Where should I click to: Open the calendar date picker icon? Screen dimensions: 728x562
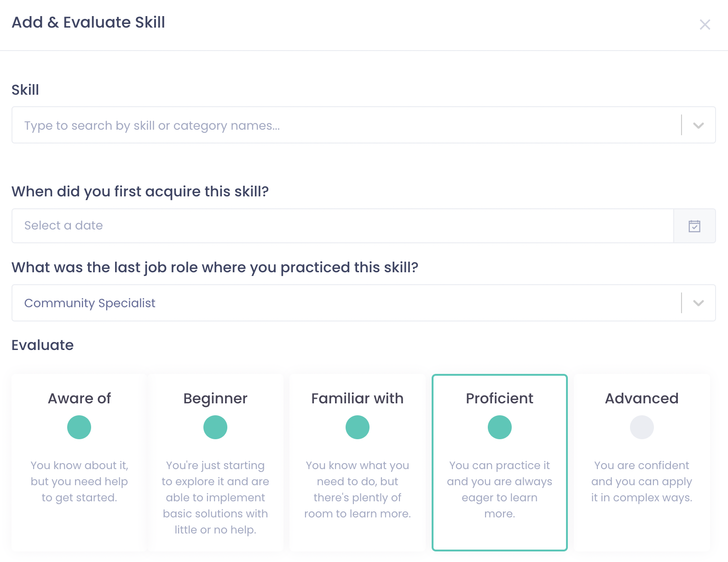coord(694,226)
